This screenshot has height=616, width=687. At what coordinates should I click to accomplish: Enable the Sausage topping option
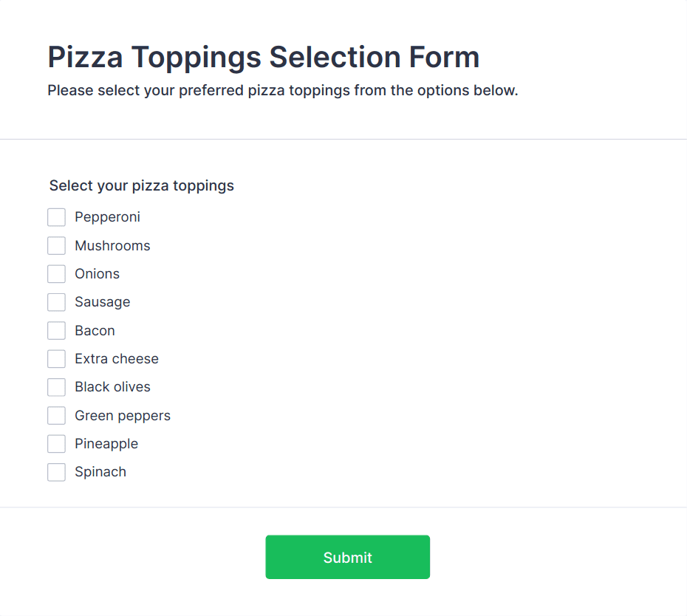coord(57,302)
